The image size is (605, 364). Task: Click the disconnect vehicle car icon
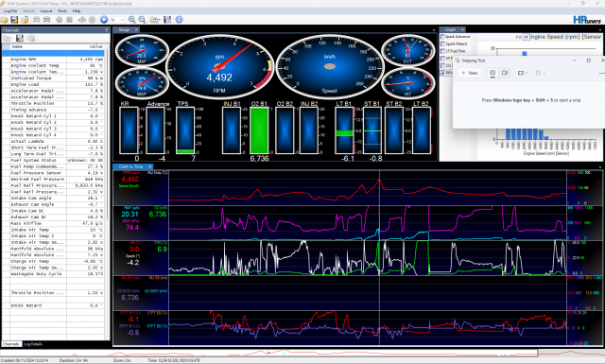46,19
